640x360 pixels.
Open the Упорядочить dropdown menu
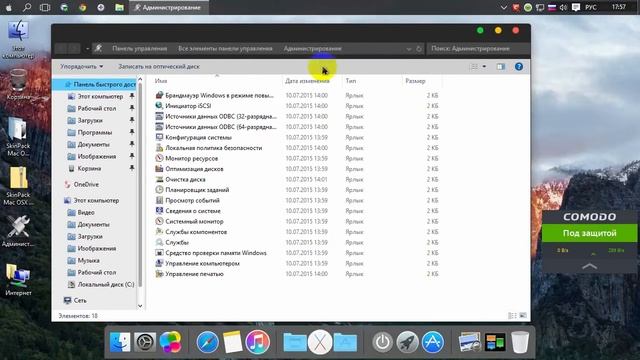[82, 67]
